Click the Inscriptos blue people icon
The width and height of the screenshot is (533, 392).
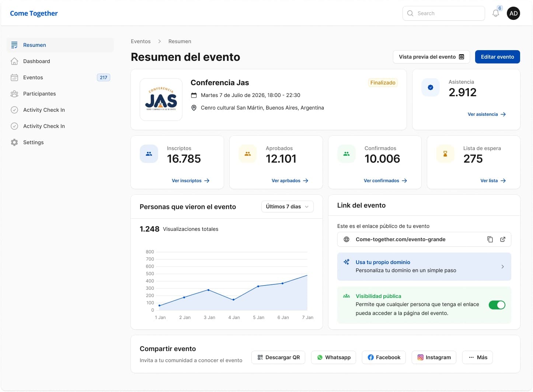tap(149, 154)
